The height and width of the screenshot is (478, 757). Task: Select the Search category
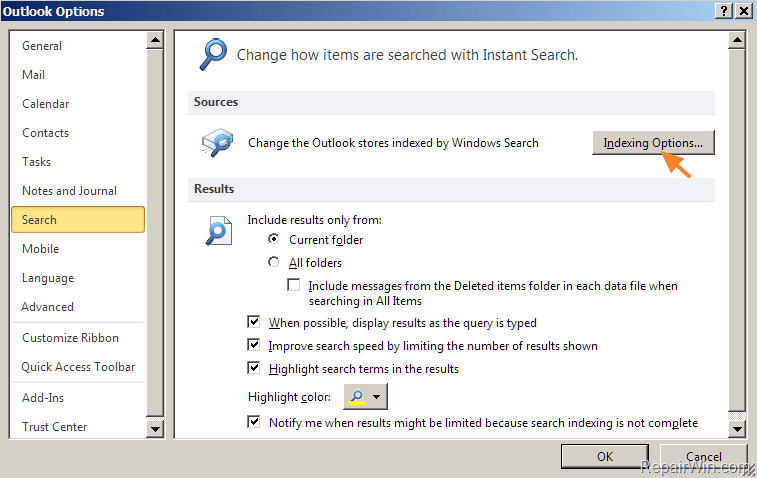78,220
